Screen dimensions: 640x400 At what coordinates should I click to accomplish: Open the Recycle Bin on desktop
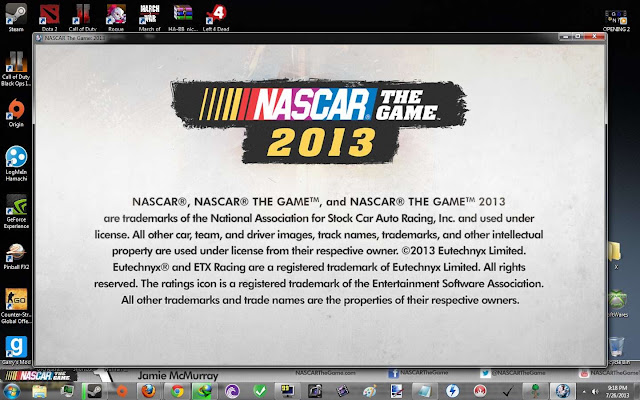click(x=617, y=349)
